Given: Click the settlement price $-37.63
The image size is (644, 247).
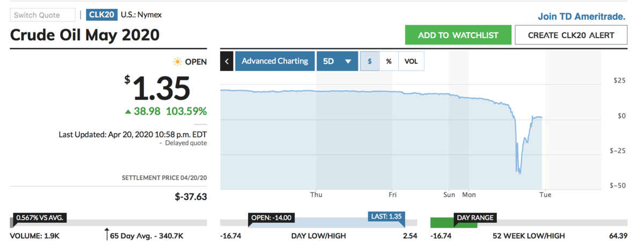Looking at the screenshot, I should click(x=191, y=197).
